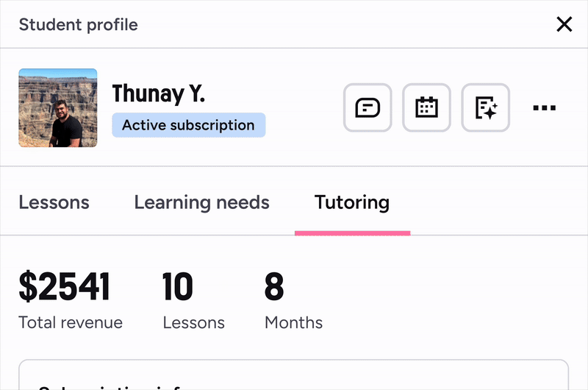
Task: Click the pink underline beneath Tutoring
Action: pos(353,233)
